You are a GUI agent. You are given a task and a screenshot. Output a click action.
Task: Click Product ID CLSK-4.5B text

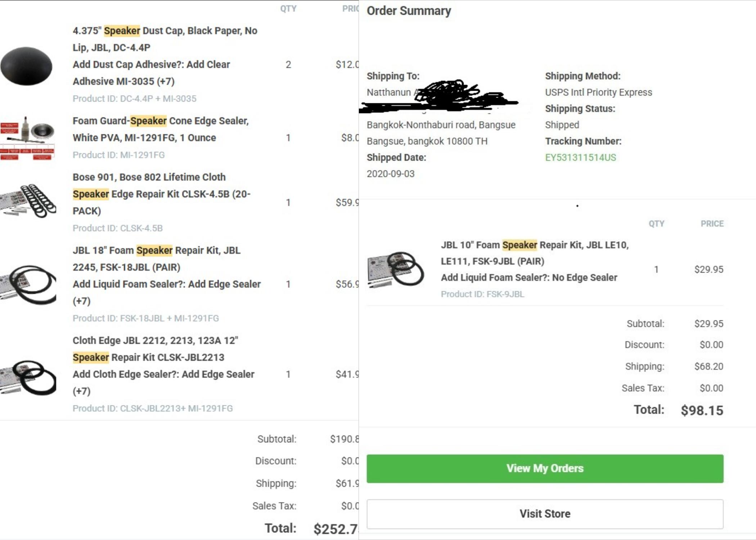(x=117, y=228)
